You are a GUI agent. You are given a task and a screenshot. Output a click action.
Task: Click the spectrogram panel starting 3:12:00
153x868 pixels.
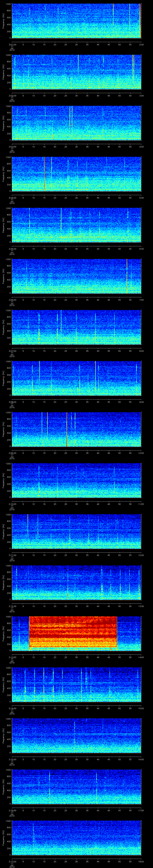77,583
